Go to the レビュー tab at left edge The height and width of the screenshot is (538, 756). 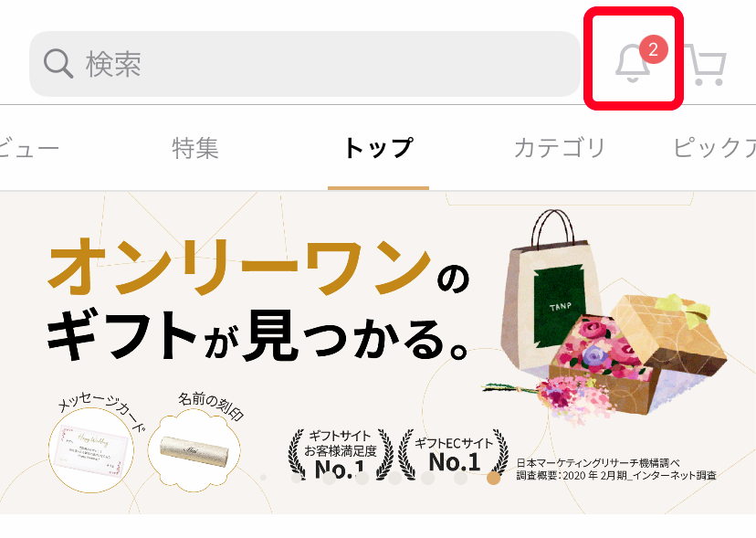(x=29, y=148)
